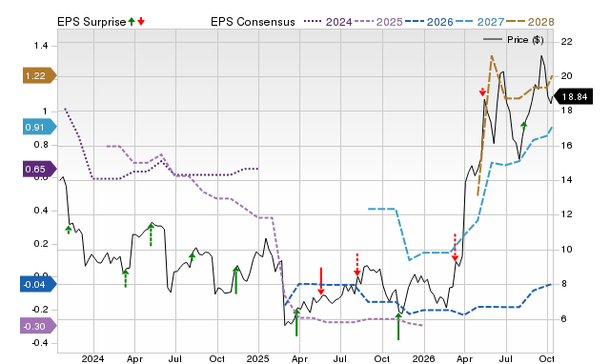Image resolution: width=610 pixels, height=364 pixels.
Task: Click the green up arrow in legend
Action: coord(132,21)
